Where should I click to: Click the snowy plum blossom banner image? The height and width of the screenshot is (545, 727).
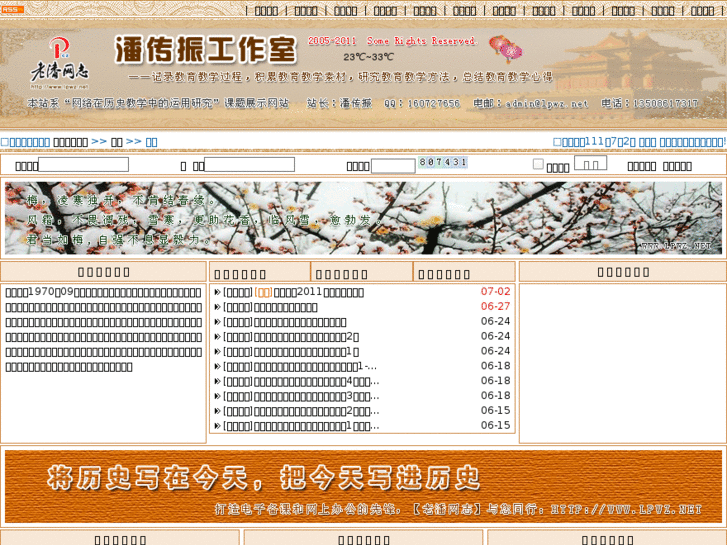364,218
